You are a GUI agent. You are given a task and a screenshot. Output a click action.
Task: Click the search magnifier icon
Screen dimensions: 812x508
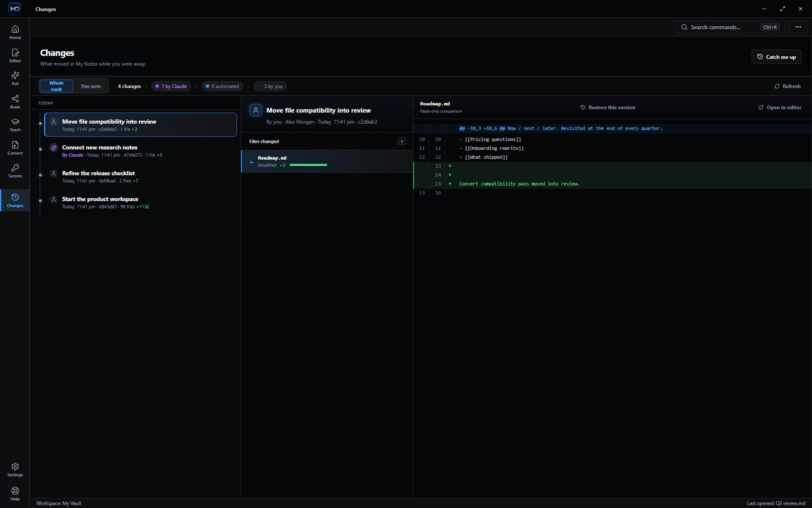coord(684,27)
